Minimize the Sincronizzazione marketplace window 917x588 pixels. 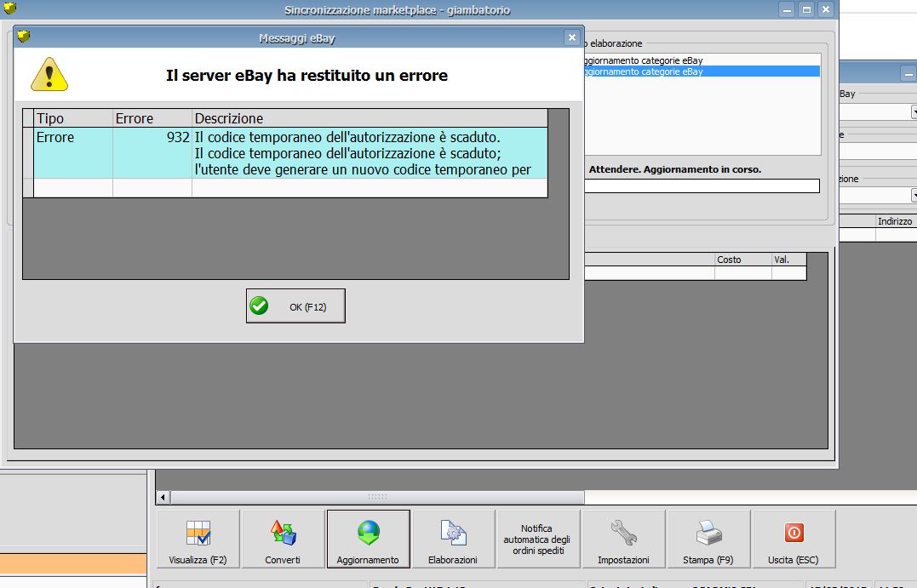[x=788, y=10]
